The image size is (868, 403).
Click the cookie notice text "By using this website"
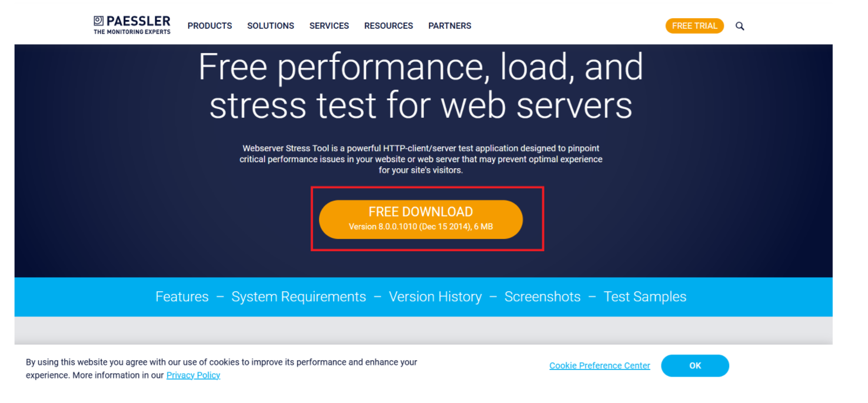pos(221,368)
